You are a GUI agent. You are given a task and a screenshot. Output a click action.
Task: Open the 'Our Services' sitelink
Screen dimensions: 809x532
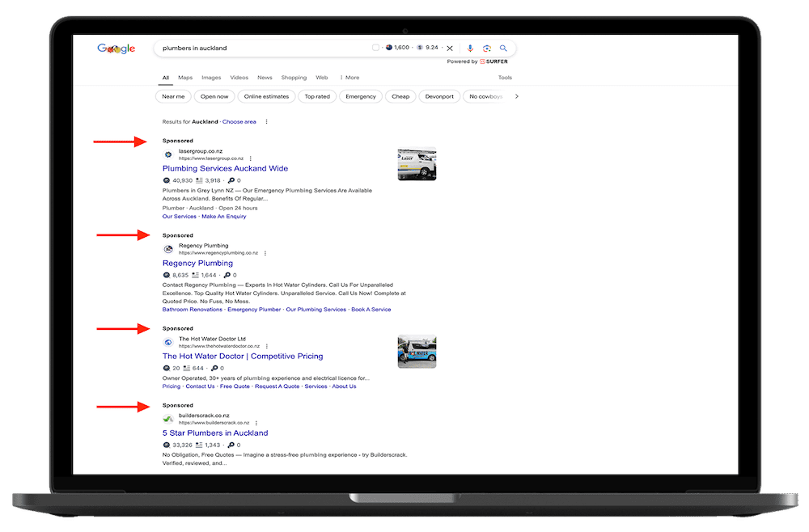(x=179, y=217)
